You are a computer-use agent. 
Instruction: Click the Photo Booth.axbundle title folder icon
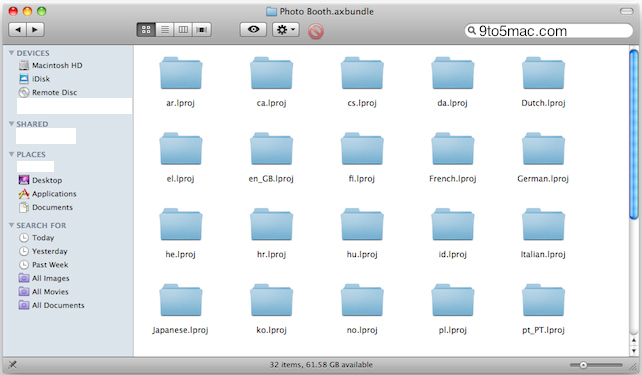coord(271,11)
